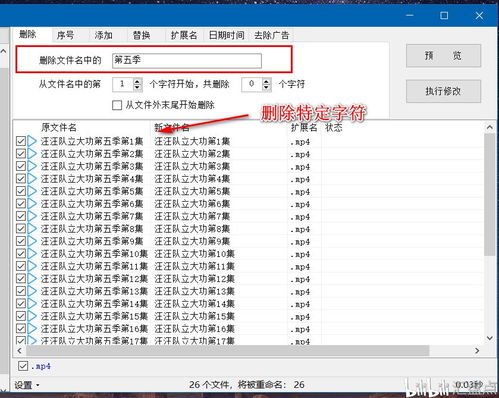Uncheck the row 汪汪队立大功第五季第3集
Image resolution: width=499 pixels, height=398 pixels.
(21, 166)
